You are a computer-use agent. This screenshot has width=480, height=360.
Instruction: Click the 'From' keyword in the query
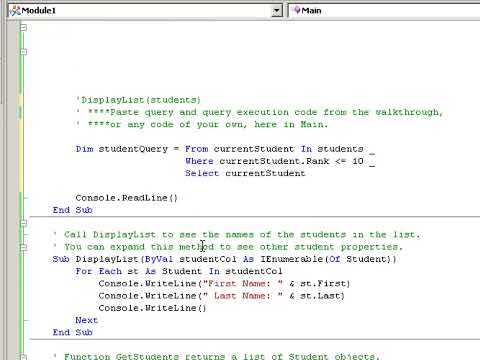tap(197, 149)
